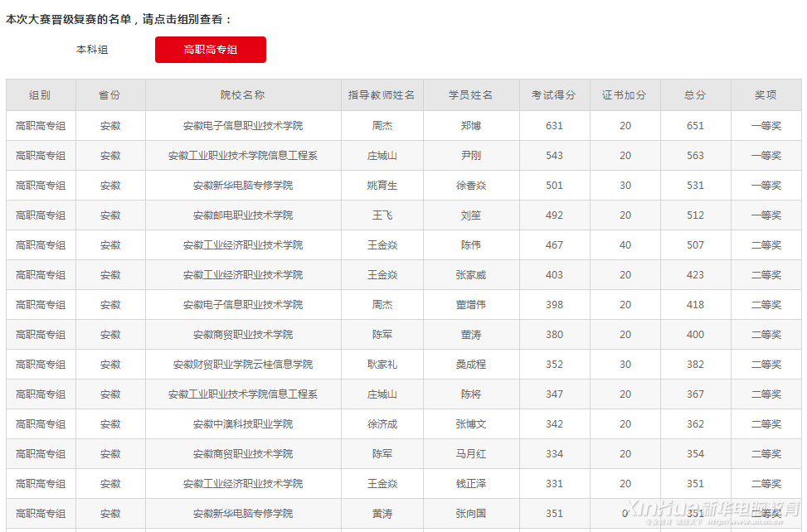Switch to the 本科组 tab
Screen dimensions: 807x532
click(x=92, y=50)
